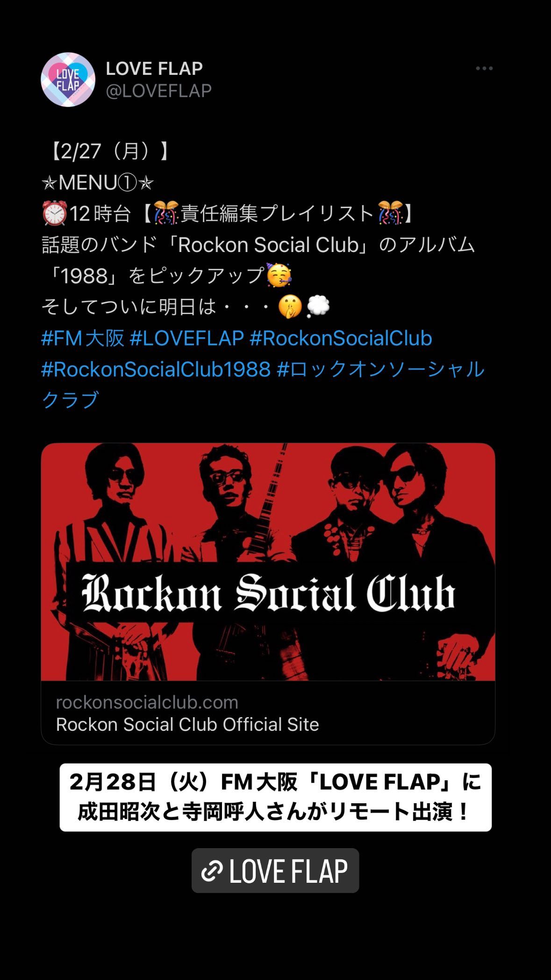Click the thought bubble emoji
The width and height of the screenshot is (551, 980).
coord(318,307)
